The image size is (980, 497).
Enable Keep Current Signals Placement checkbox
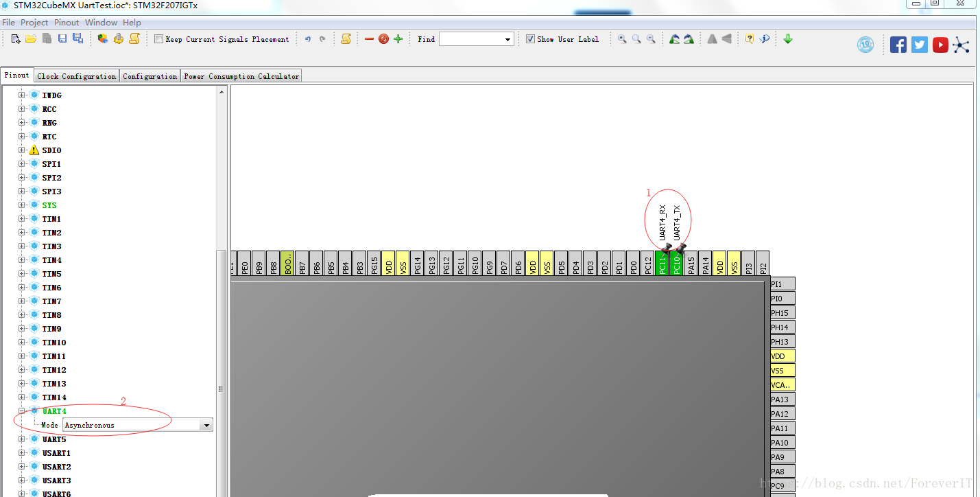159,39
